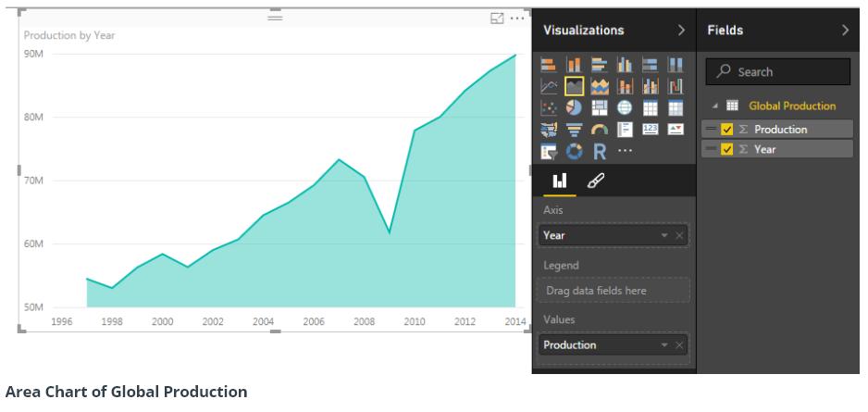The height and width of the screenshot is (412, 868).
Task: Click the chart's top drag handle
Action: pos(275,18)
